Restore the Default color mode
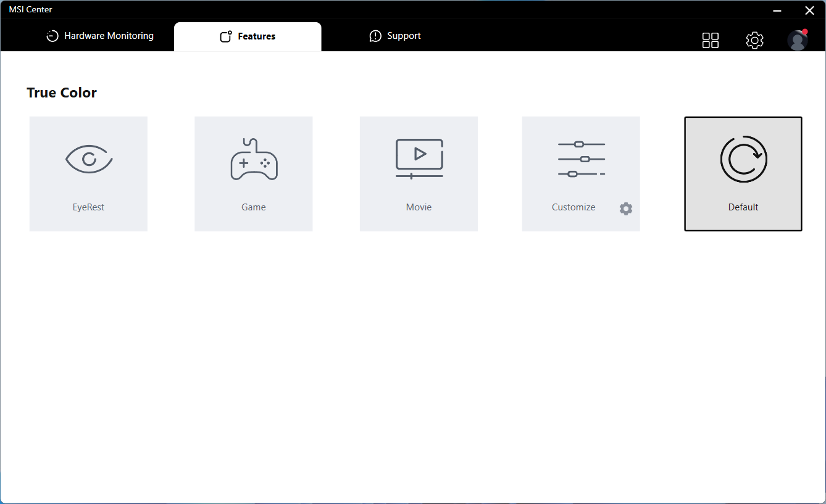 [x=743, y=174]
